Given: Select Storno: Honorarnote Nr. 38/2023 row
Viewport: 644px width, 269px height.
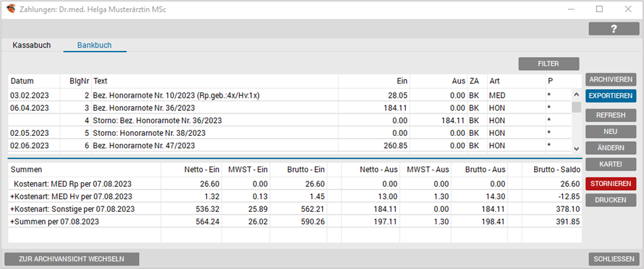Looking at the screenshot, I should 290,133.
